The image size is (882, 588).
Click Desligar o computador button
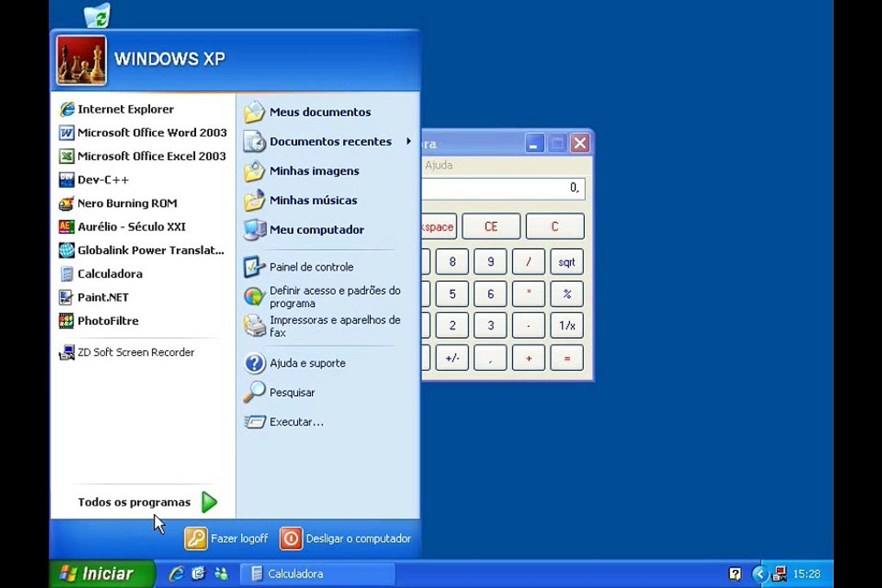(346, 538)
